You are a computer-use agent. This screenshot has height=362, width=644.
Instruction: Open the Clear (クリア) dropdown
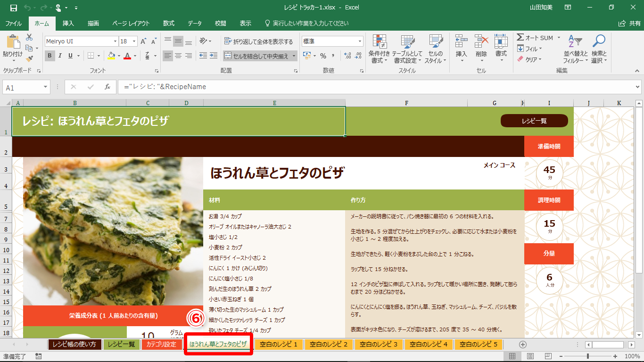529,59
